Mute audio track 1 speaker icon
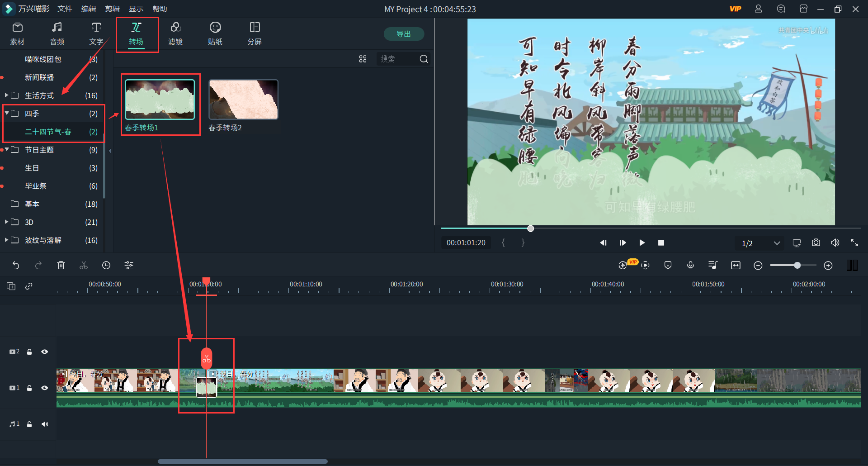This screenshot has height=466, width=868. [x=45, y=424]
